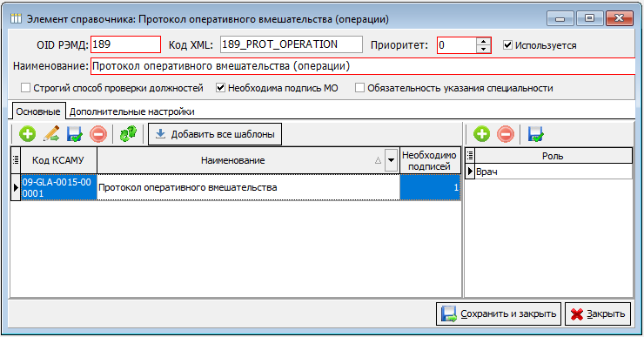Add a new template row (green plus, left toolbar)
Screen dimensions: 644x337
coord(28,134)
